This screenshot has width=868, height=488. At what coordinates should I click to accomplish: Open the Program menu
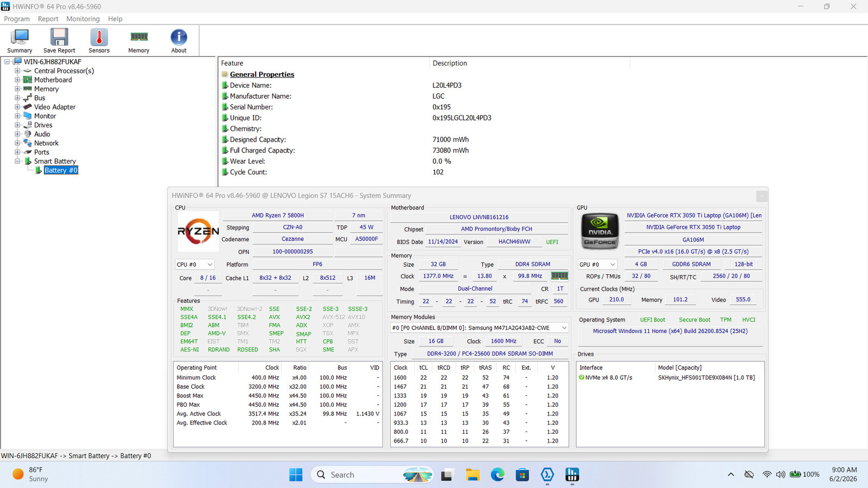(17, 19)
